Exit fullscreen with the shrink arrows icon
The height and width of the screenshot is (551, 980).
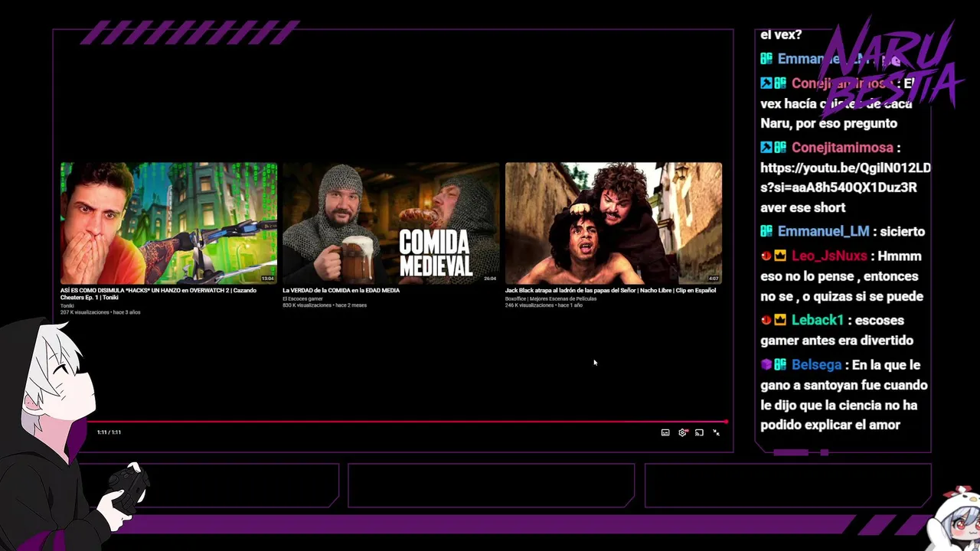coord(716,432)
